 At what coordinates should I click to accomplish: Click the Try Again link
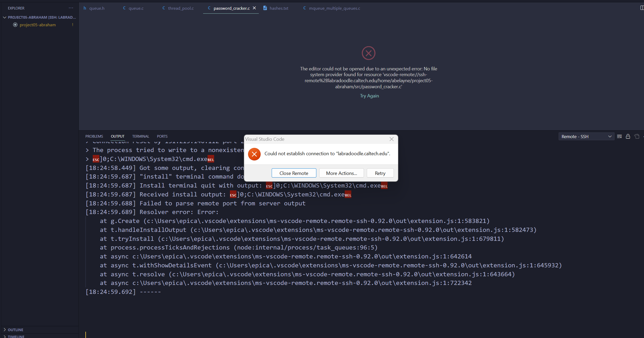[369, 96]
